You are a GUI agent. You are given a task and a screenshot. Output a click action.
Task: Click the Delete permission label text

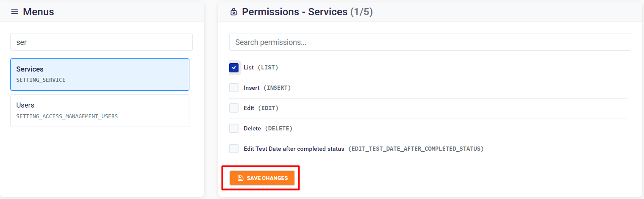pyautogui.click(x=252, y=128)
